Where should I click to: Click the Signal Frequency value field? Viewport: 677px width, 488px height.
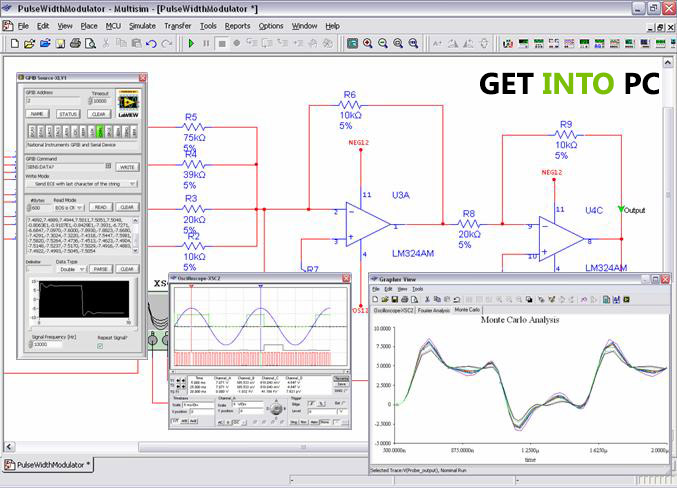coord(47,345)
